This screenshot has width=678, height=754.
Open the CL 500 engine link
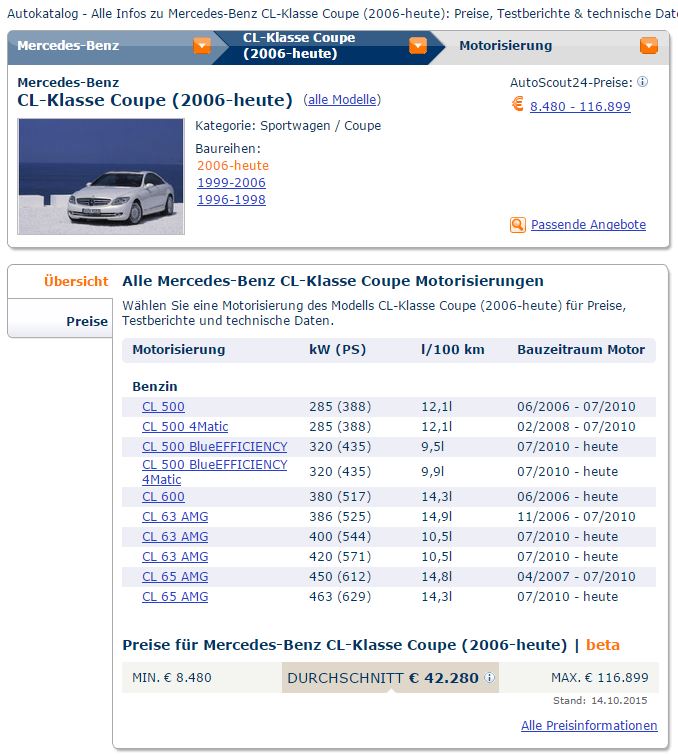tap(163, 406)
